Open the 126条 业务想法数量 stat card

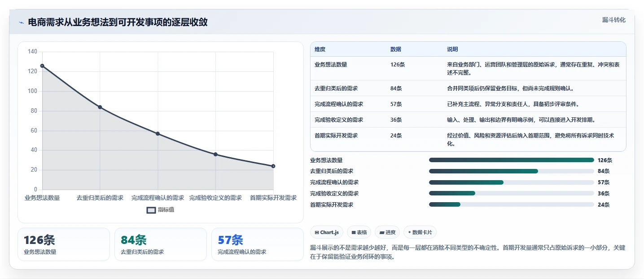64,244
